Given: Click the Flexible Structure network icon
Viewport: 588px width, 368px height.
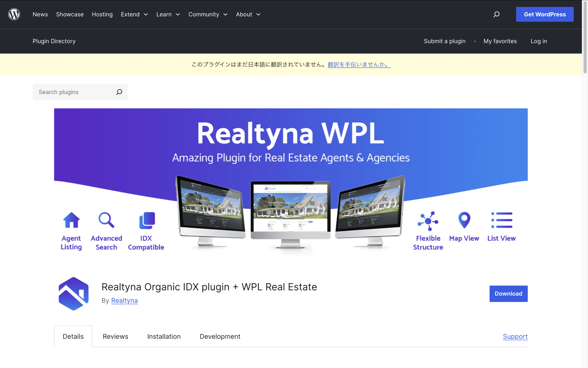Looking at the screenshot, I should [x=428, y=221].
